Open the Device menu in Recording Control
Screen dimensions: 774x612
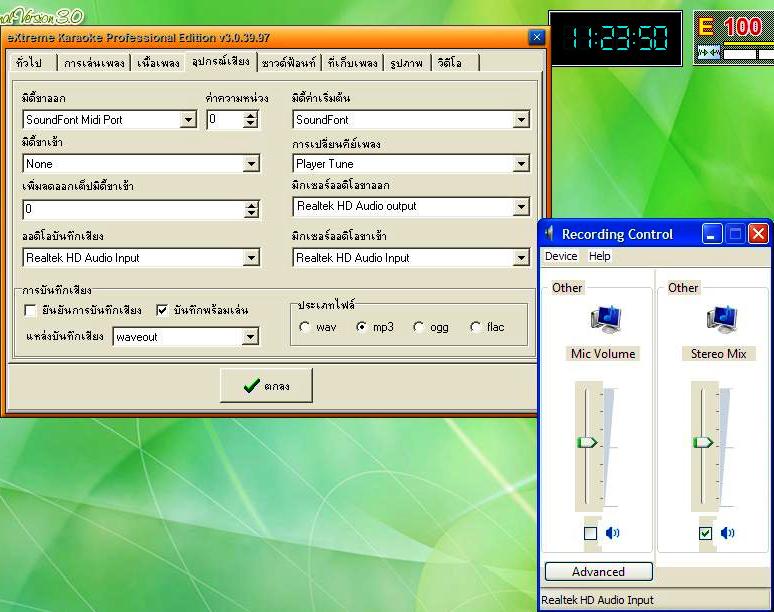561,256
